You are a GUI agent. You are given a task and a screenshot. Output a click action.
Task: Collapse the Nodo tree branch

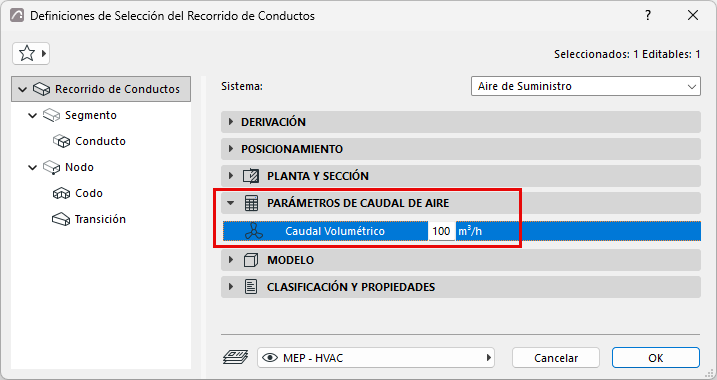32,167
